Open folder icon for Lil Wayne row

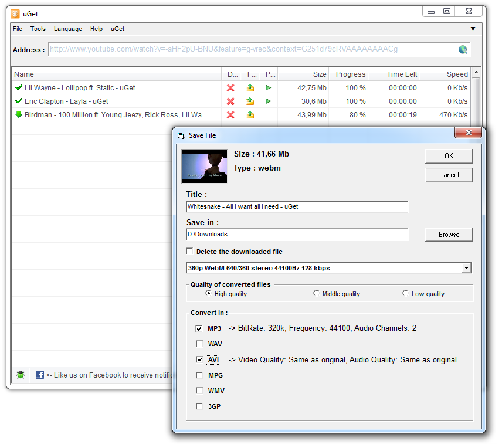250,88
